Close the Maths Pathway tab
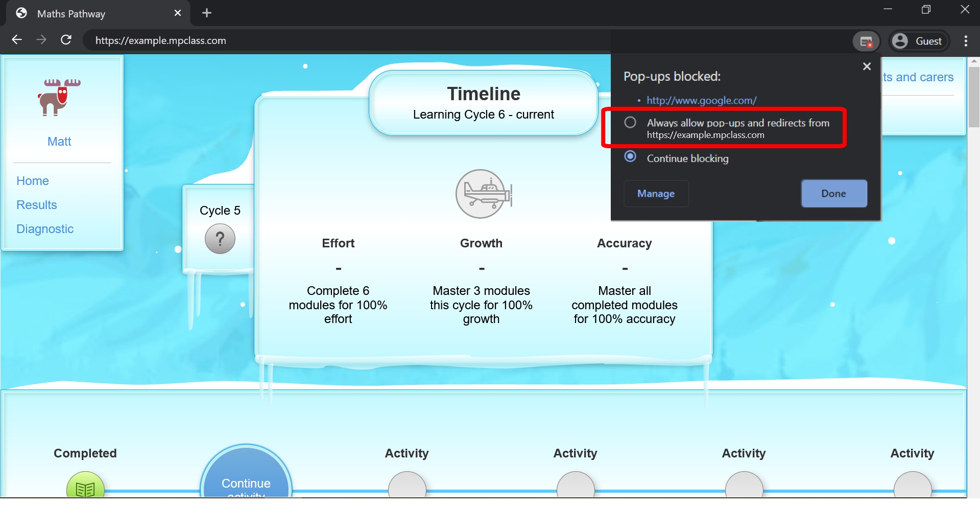Viewport: 980px width, 529px height. [177, 13]
